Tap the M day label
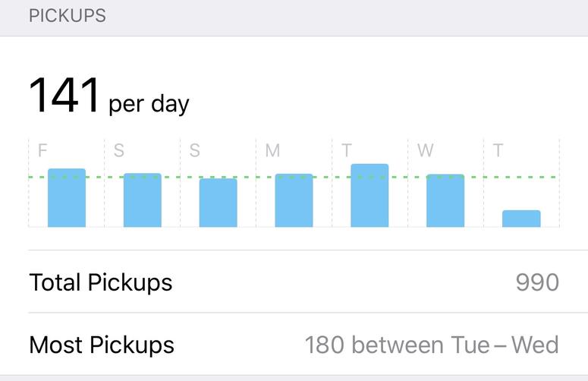 pyautogui.click(x=272, y=150)
